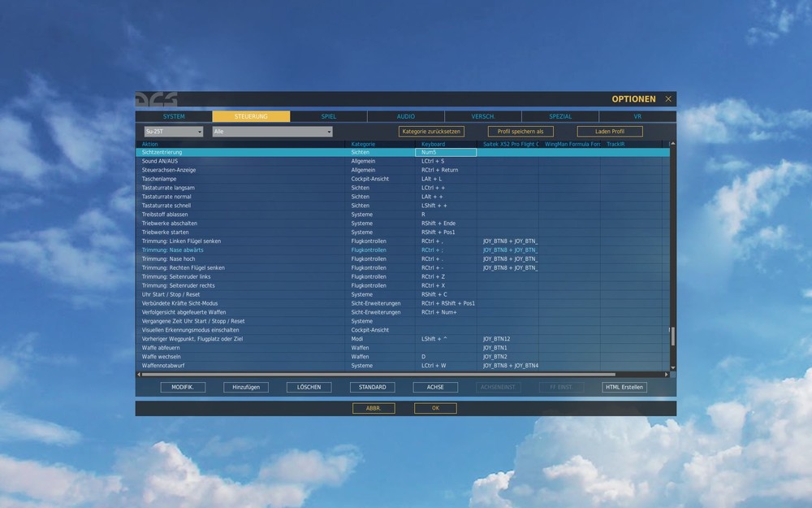Switch to the SYSTEM tab
The image size is (812, 508).
[174, 116]
